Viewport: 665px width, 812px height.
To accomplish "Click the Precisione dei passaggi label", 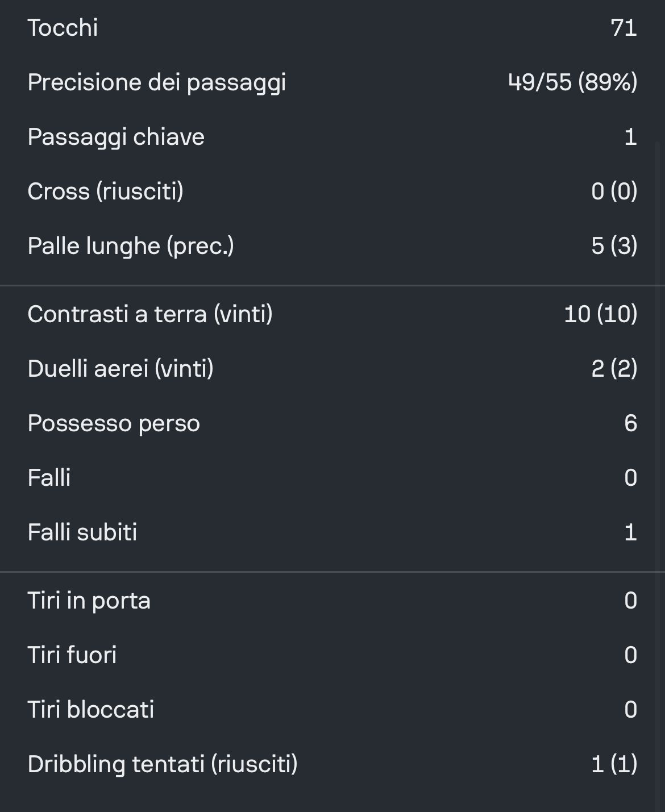I will point(157,82).
